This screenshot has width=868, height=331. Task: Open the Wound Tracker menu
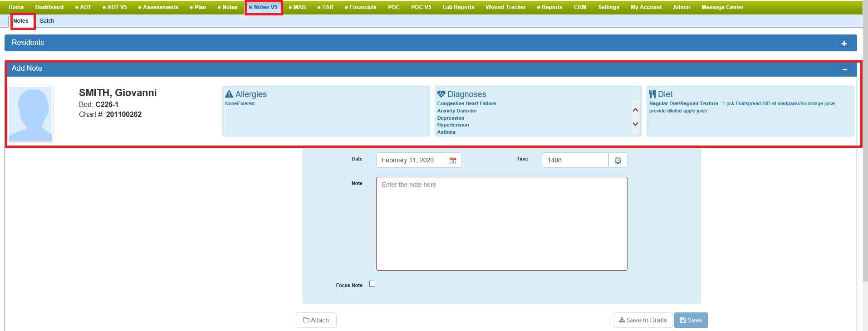pos(505,7)
